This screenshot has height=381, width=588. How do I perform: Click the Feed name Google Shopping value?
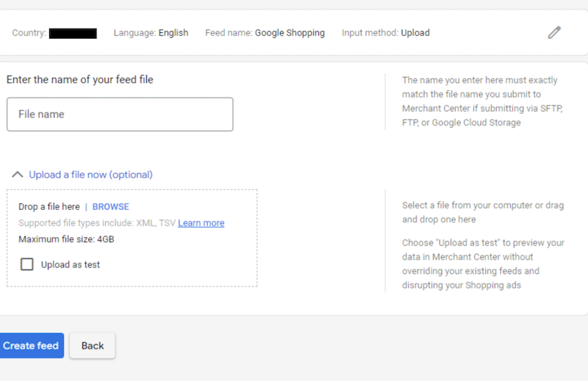[290, 33]
